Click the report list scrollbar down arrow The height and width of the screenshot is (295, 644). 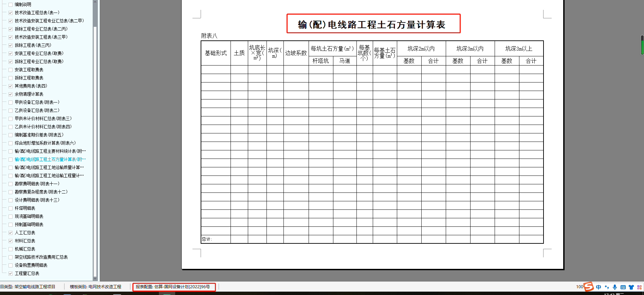[95, 279]
